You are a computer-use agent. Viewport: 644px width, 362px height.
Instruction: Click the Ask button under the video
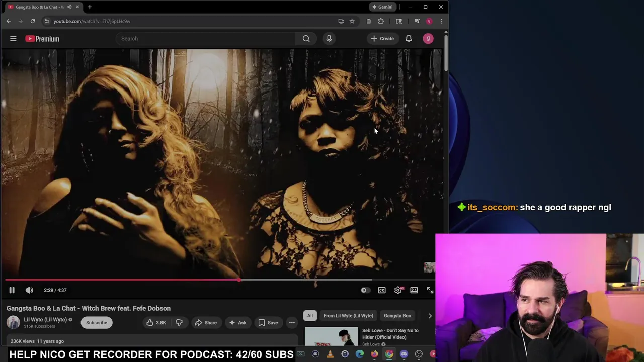[237, 323]
